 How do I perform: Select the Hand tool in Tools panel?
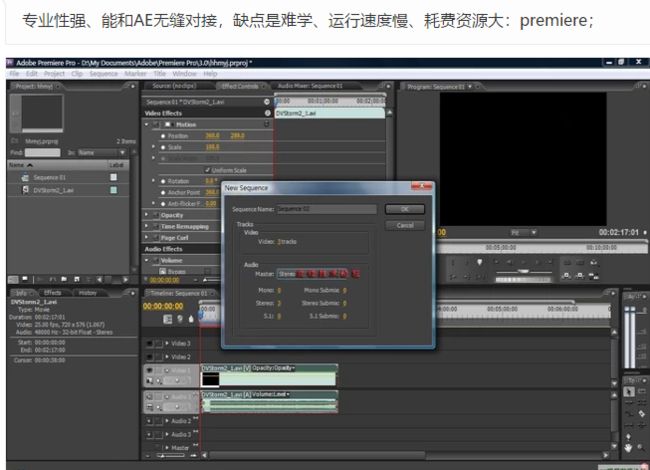pyautogui.click(x=628, y=448)
